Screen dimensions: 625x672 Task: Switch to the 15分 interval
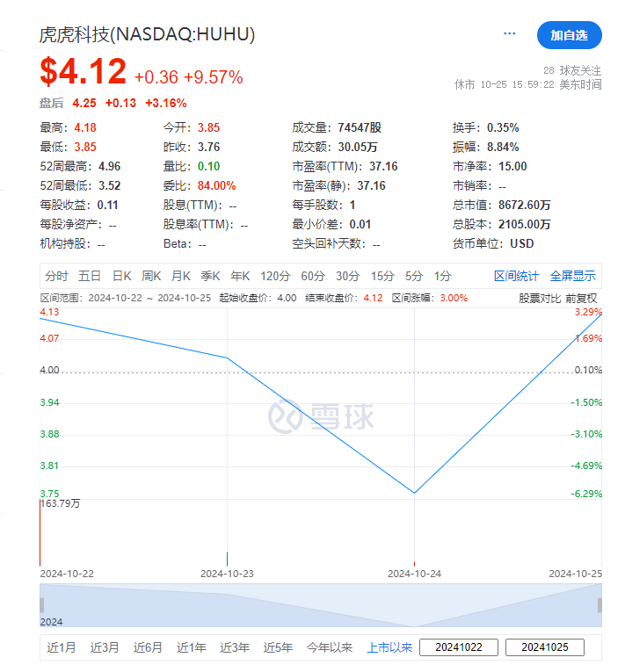pos(382,276)
